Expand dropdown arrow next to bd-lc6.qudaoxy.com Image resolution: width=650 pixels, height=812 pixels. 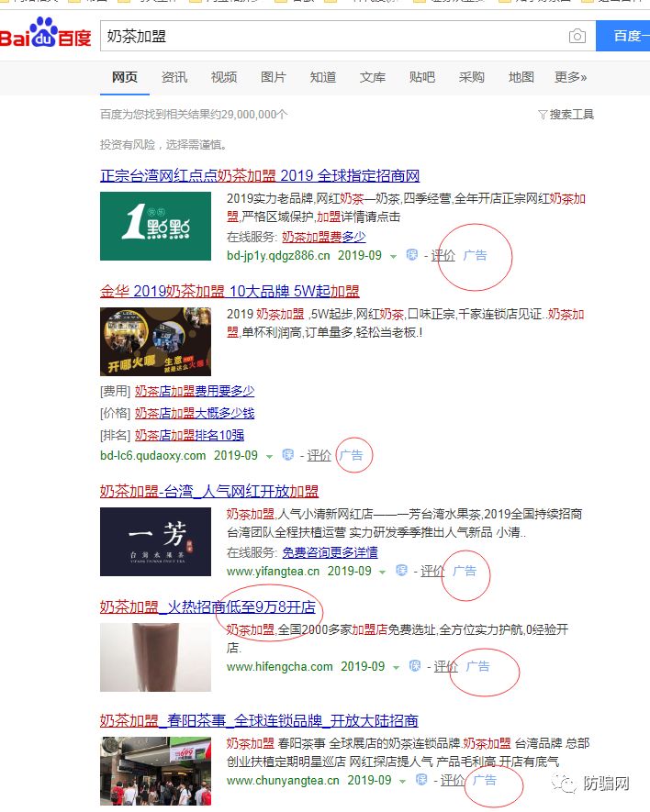270,456
